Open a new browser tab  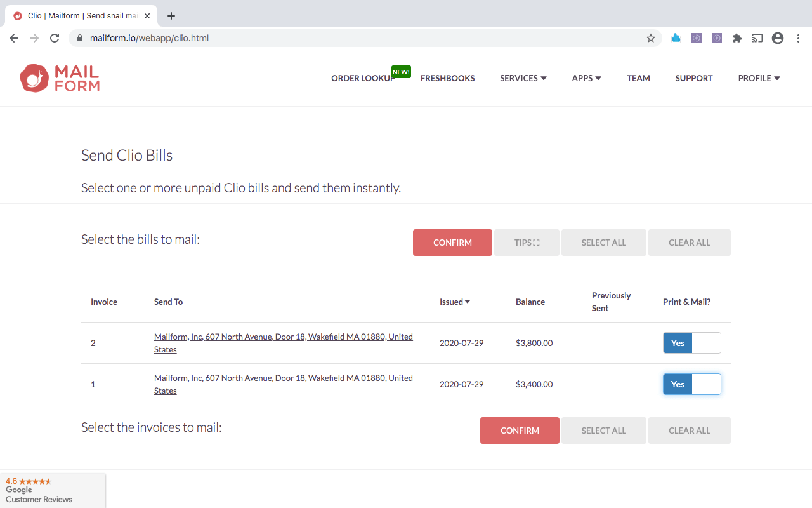pyautogui.click(x=171, y=16)
